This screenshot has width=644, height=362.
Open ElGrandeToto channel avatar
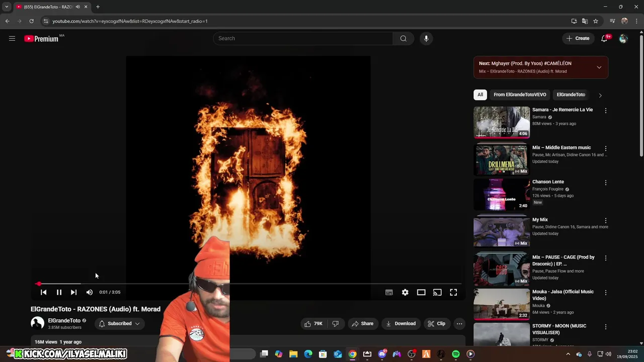tap(37, 323)
